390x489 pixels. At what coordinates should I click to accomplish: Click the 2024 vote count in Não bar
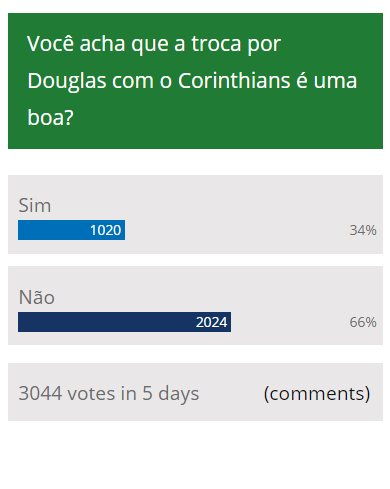click(211, 322)
